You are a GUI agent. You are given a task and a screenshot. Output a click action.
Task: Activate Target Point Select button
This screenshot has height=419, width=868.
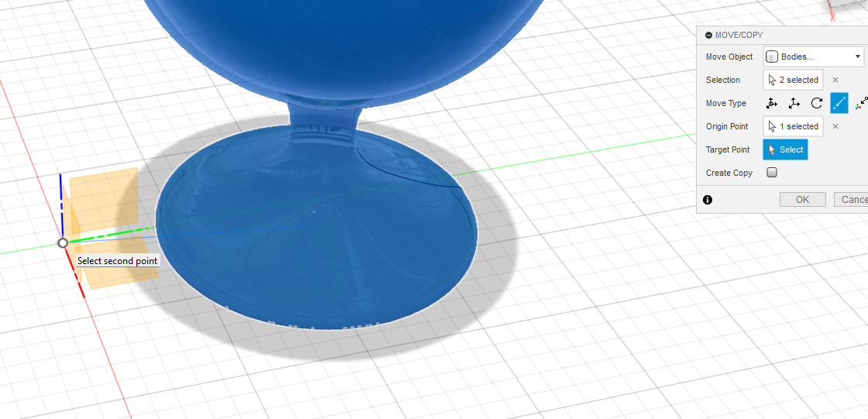click(786, 149)
